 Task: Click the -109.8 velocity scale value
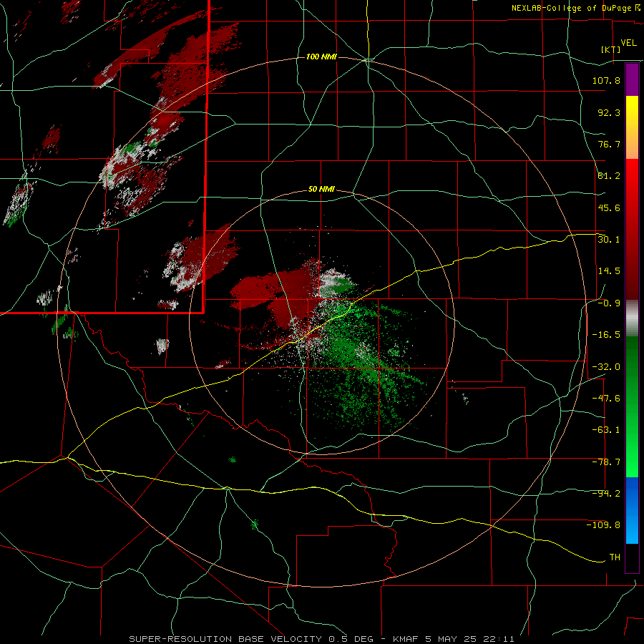603,525
